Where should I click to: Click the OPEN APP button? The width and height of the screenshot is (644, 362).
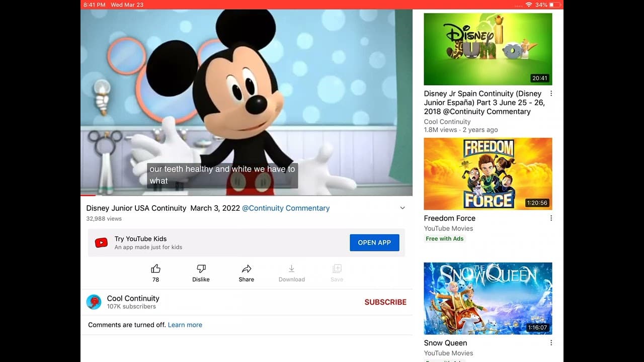point(374,242)
